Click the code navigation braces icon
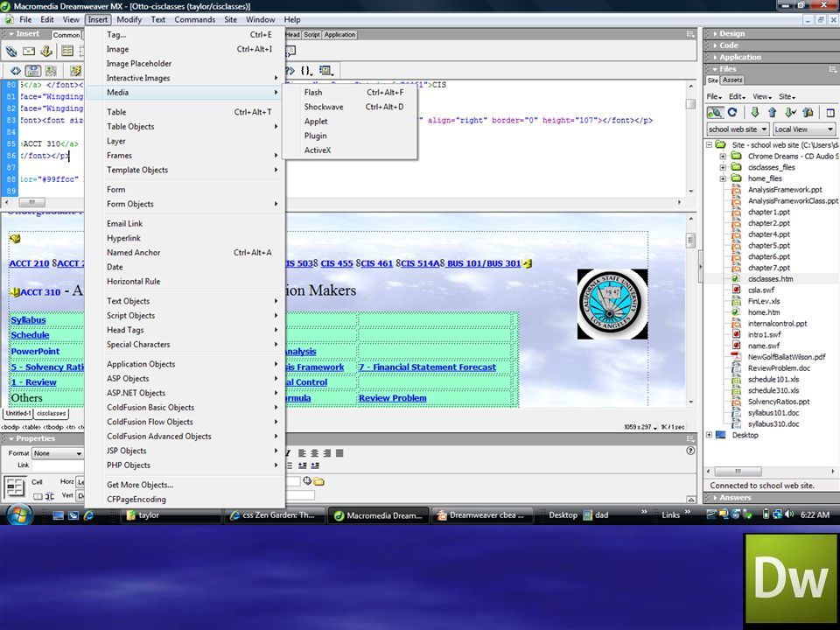Viewport: 840px width, 630px height. click(306, 70)
